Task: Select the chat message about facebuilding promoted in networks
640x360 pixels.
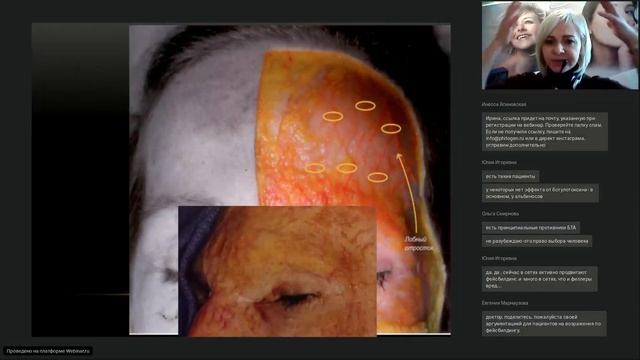Action: [x=539, y=279]
